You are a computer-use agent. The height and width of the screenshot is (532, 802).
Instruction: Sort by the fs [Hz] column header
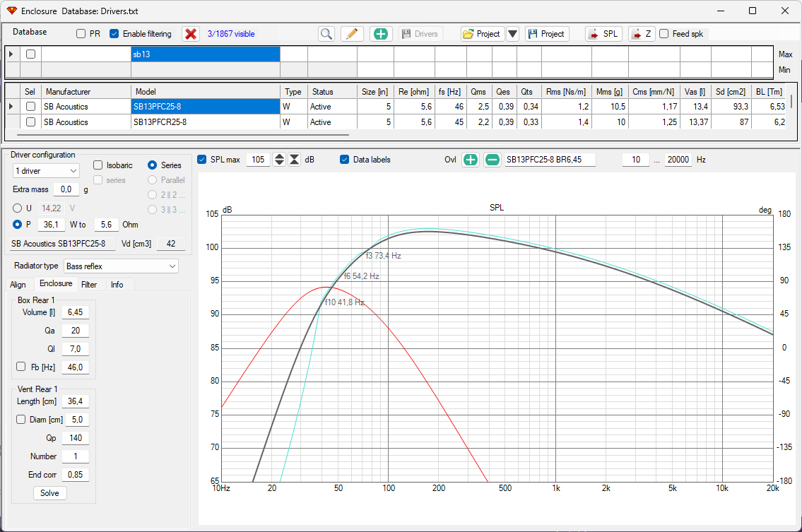[451, 92]
